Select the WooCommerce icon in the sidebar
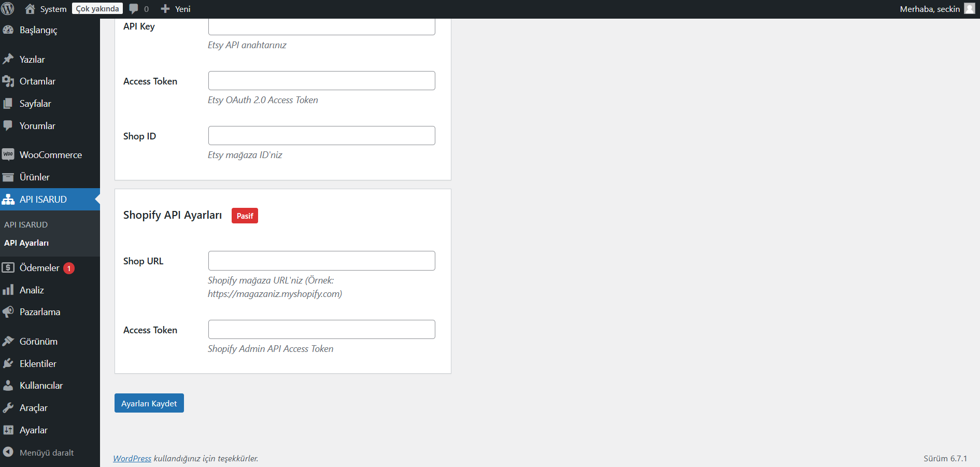Screen dimensions: 980x467 point(8,154)
